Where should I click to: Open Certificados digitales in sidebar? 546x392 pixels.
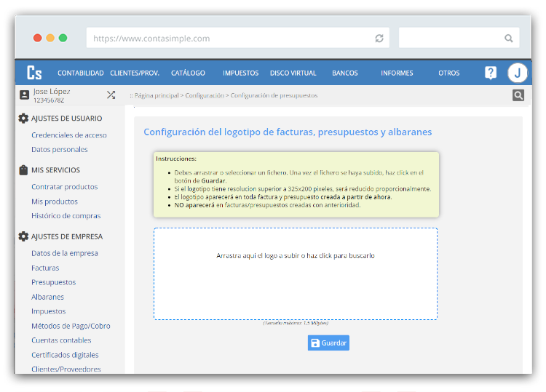point(65,355)
